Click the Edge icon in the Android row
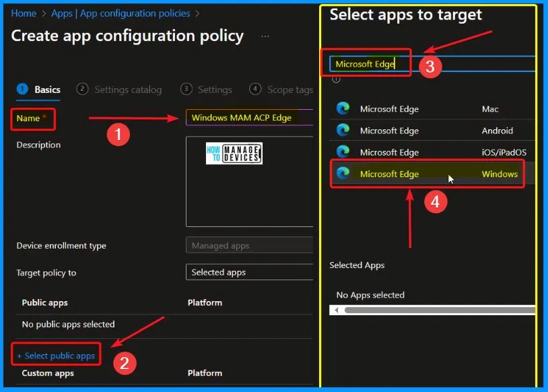The width and height of the screenshot is (548, 392). pyautogui.click(x=343, y=130)
